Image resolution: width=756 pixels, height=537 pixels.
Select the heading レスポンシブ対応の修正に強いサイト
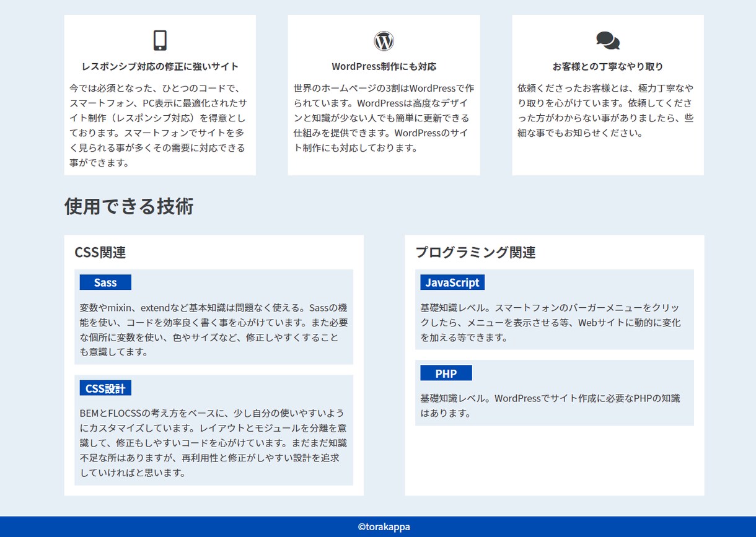tap(160, 66)
